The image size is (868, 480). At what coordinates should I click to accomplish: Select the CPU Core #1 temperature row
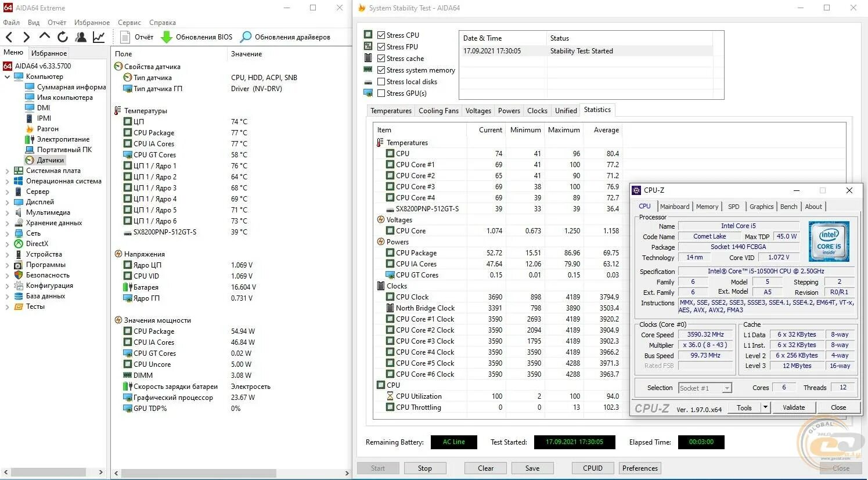[x=498, y=165]
